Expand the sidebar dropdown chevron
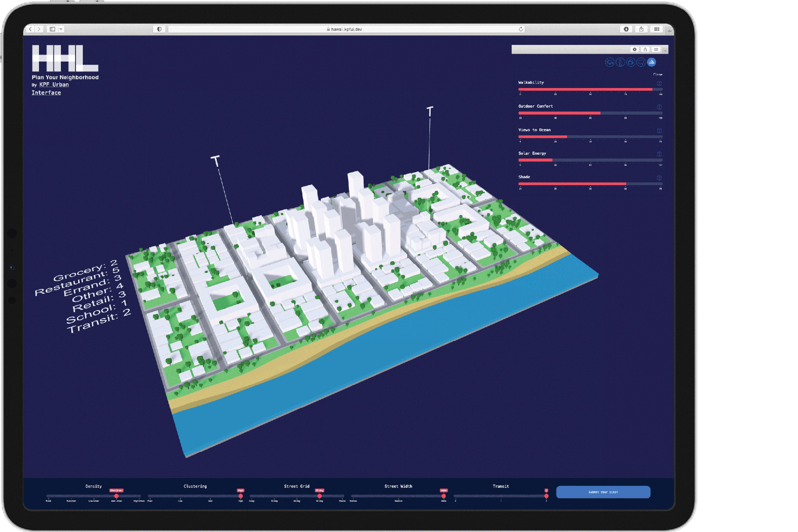This screenshot has height=532, width=798. (61, 29)
